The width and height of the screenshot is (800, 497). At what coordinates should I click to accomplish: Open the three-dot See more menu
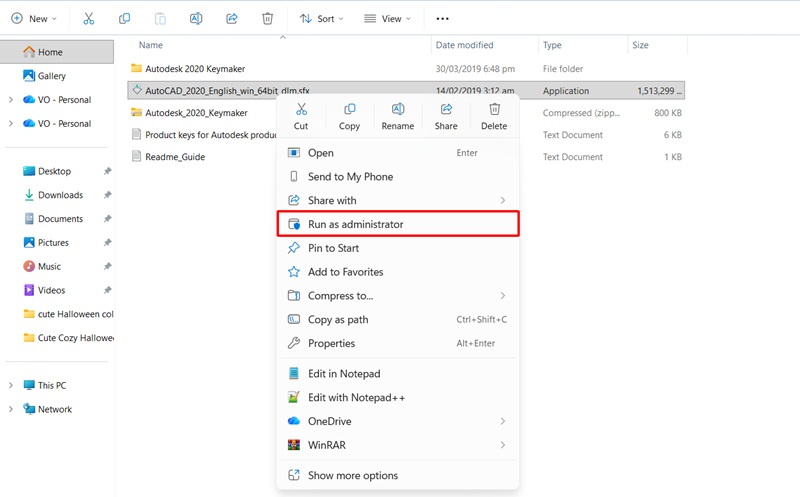(442, 19)
